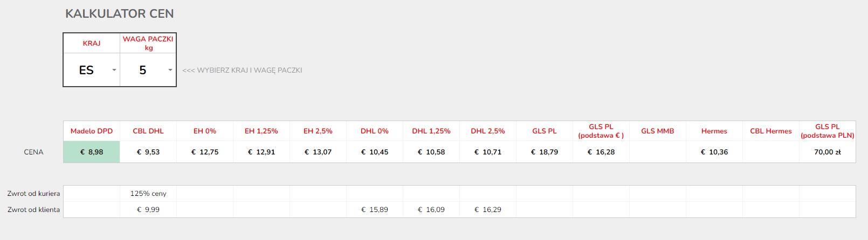
Task: Select the GLS PL price € 18,79
Action: point(545,152)
